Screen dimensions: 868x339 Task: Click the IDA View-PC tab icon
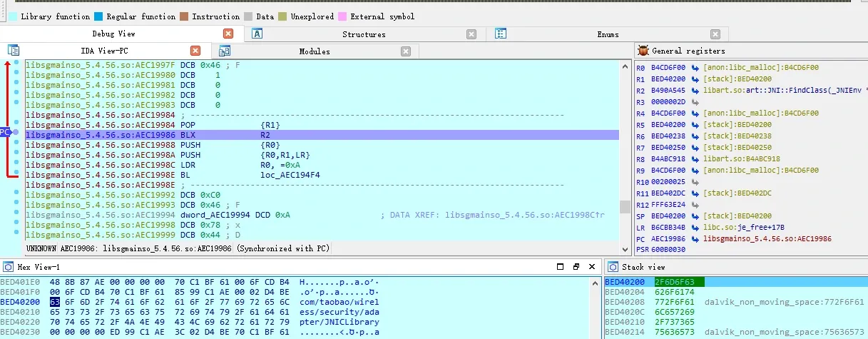[x=13, y=51]
